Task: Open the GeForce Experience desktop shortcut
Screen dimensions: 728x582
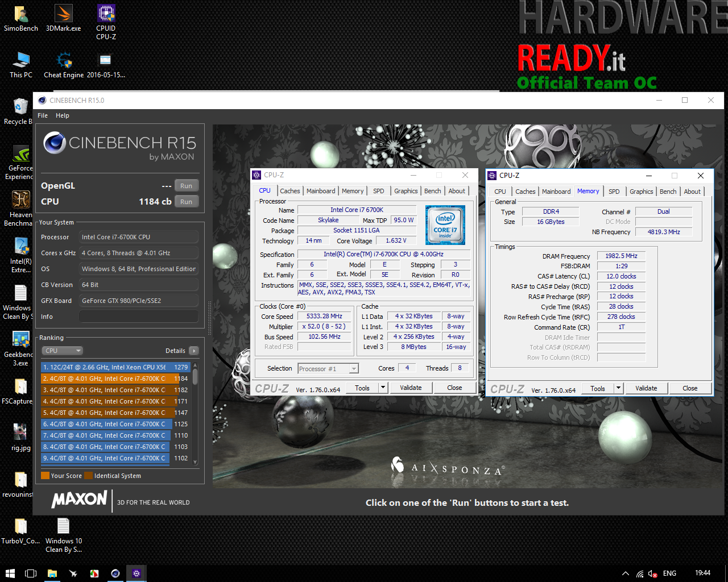Action: click(19, 163)
